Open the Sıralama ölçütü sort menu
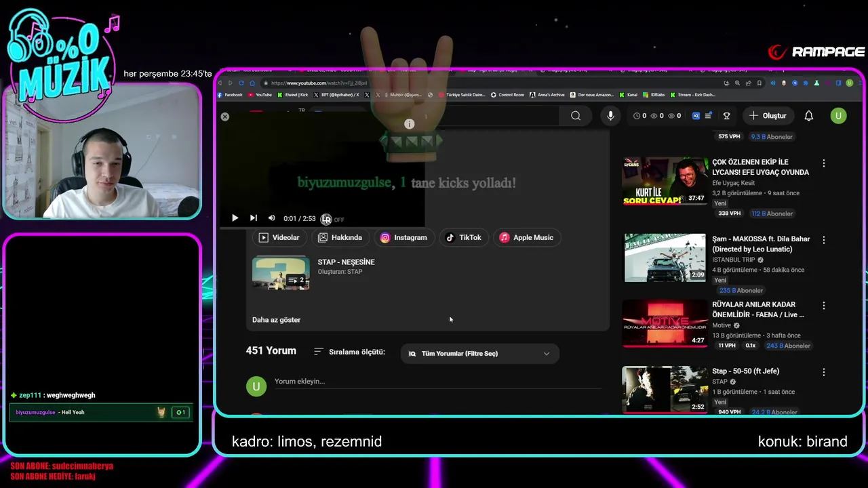 click(349, 352)
